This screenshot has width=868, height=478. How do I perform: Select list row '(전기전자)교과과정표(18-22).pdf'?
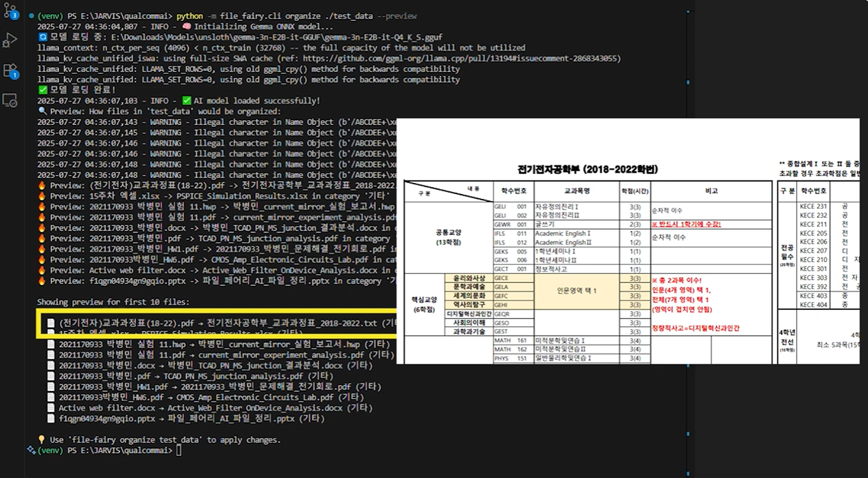(221, 323)
